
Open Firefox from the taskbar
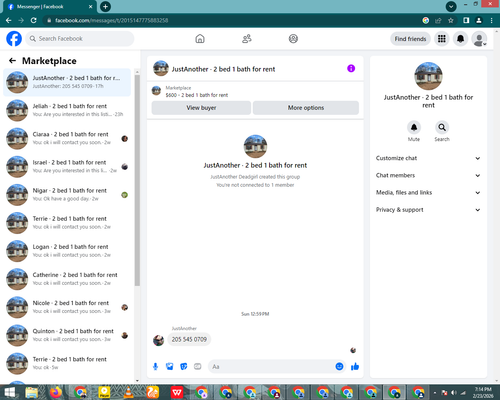pos(56,392)
